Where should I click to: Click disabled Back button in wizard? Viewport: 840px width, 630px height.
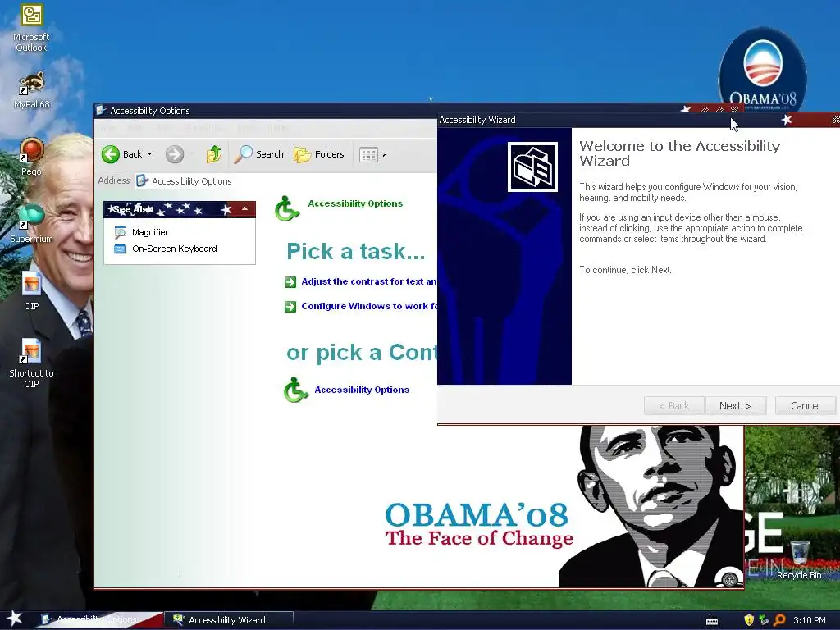coord(674,405)
